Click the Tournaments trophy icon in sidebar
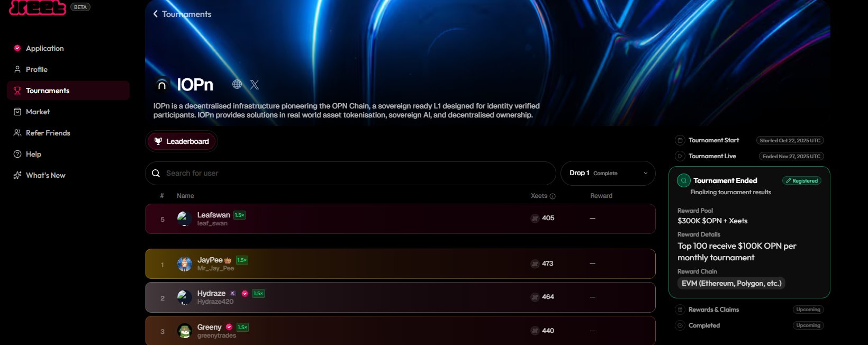Screen dimensions: 868x345 pos(17,90)
